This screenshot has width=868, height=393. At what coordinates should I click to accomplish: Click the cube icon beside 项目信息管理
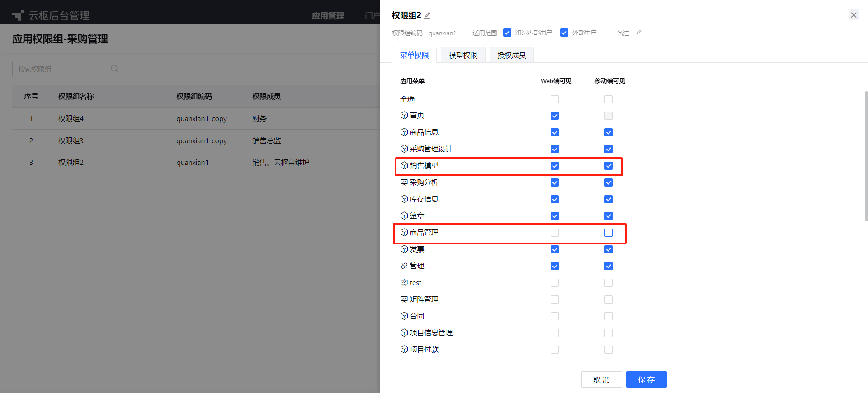(404, 332)
